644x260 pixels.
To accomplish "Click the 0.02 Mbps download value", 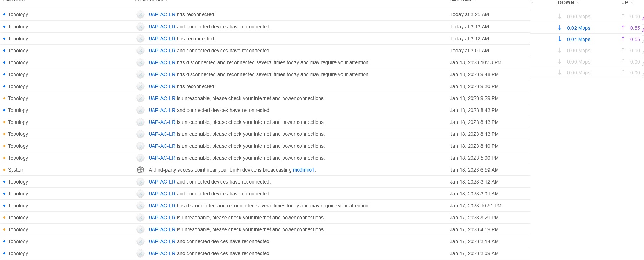I will point(578,28).
